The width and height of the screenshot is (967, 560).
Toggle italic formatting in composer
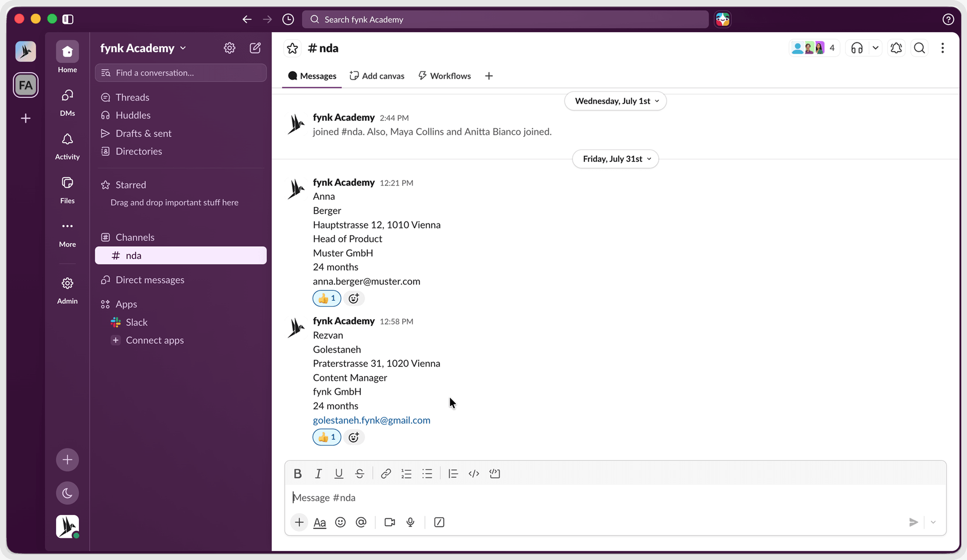318,474
